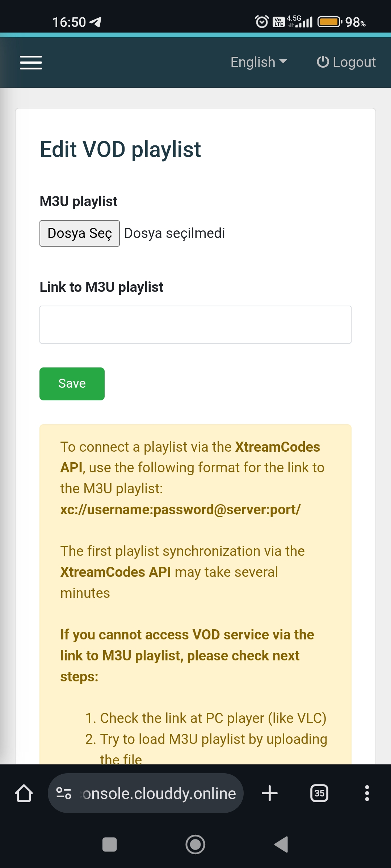This screenshot has width=391, height=868.
Task: Tap the Android home circle button
Action: 195,845
